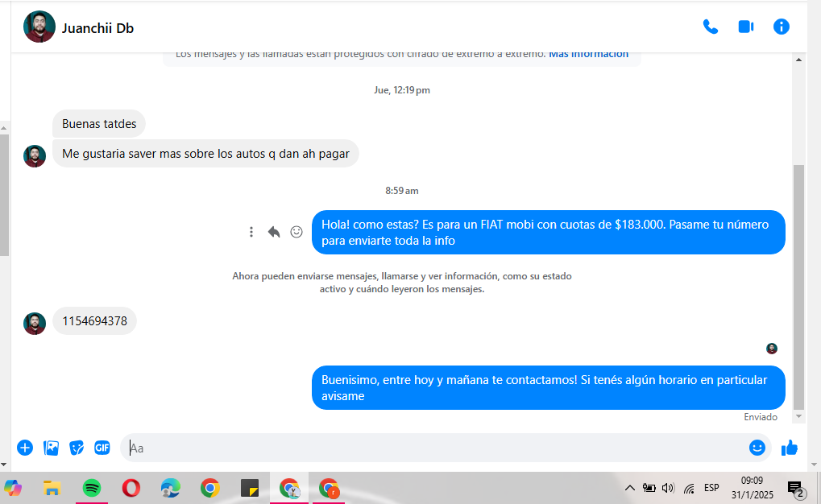Send a thumbs-up like
Viewport: 821px width, 504px height.
789,448
